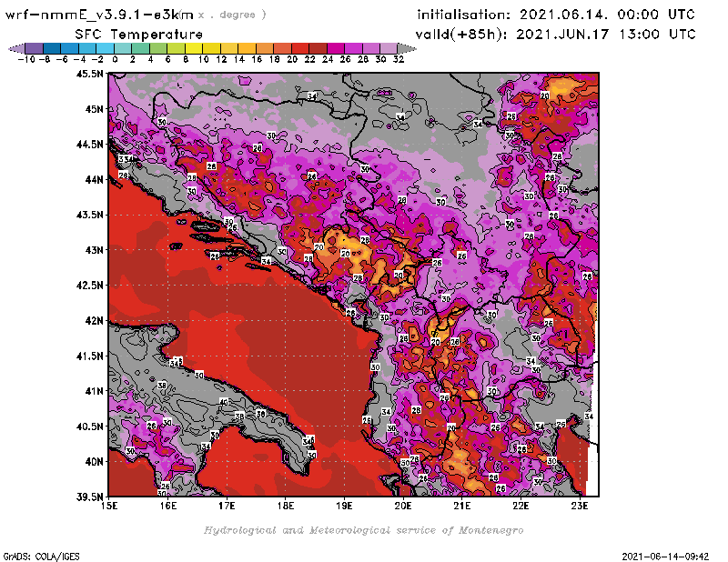The height and width of the screenshot is (562, 728).
Task: Click the '18E' longitude axis label
Action: click(286, 506)
